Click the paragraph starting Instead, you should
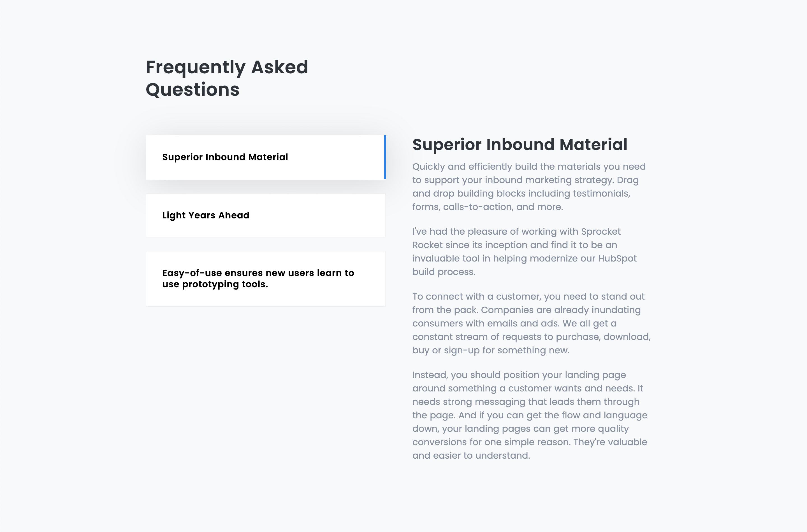Viewport: 807px width, 532px height. pyautogui.click(x=530, y=415)
